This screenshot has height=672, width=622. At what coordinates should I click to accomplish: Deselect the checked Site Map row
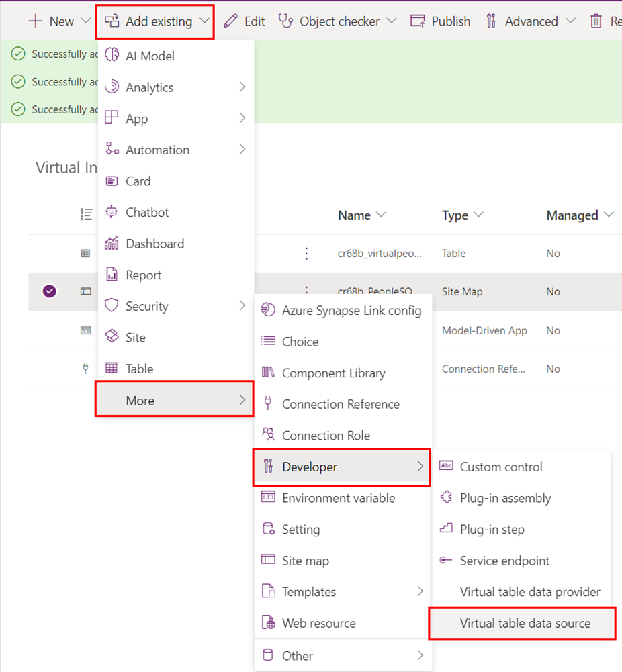coord(50,291)
